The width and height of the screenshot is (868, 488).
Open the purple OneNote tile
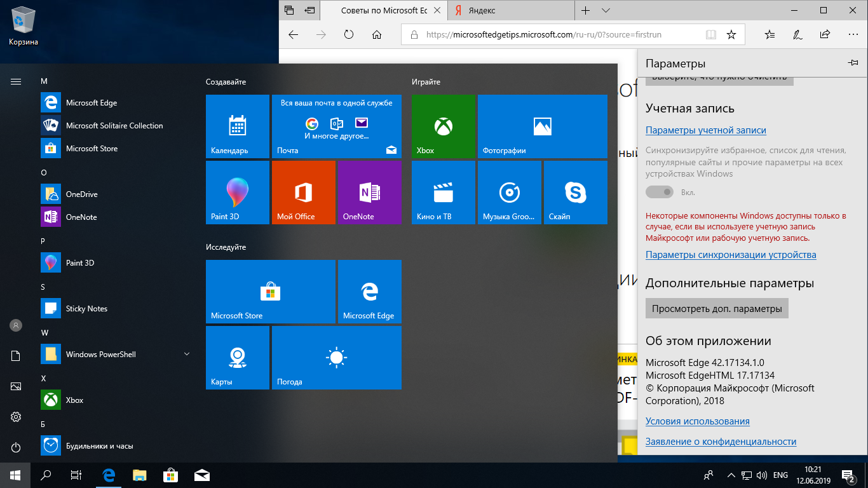tap(370, 193)
